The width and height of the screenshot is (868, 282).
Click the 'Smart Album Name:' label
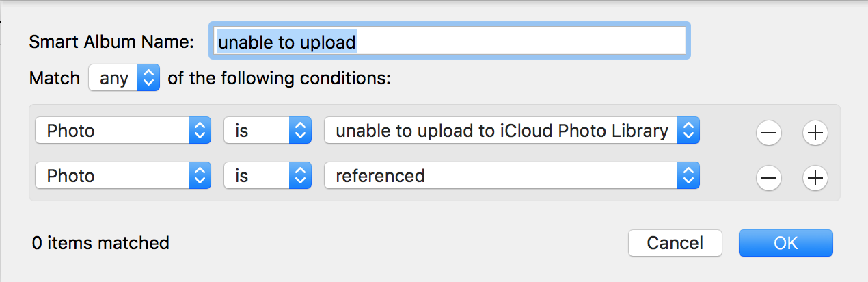coord(112,42)
